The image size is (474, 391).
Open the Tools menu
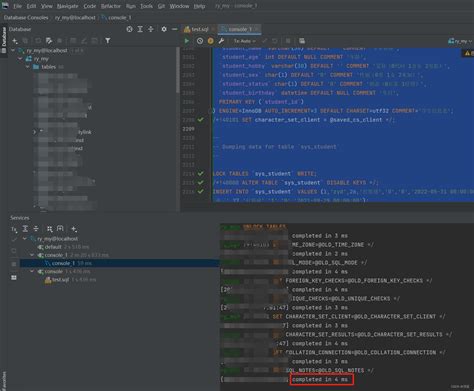tap(146, 6)
